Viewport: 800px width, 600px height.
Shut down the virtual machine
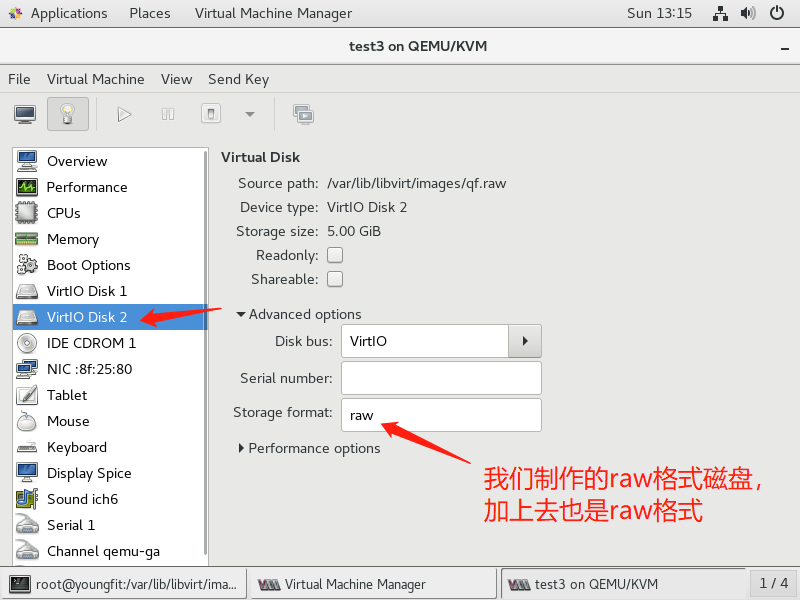point(211,114)
